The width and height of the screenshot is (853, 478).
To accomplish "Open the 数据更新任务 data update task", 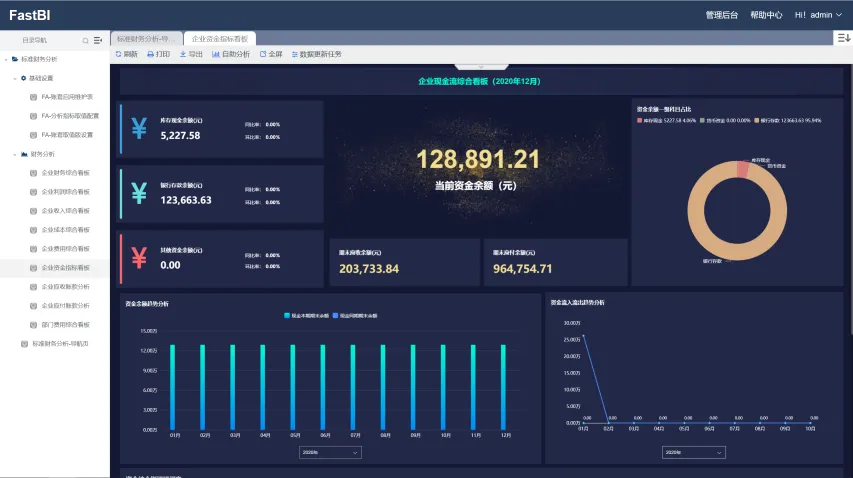I will pos(317,54).
